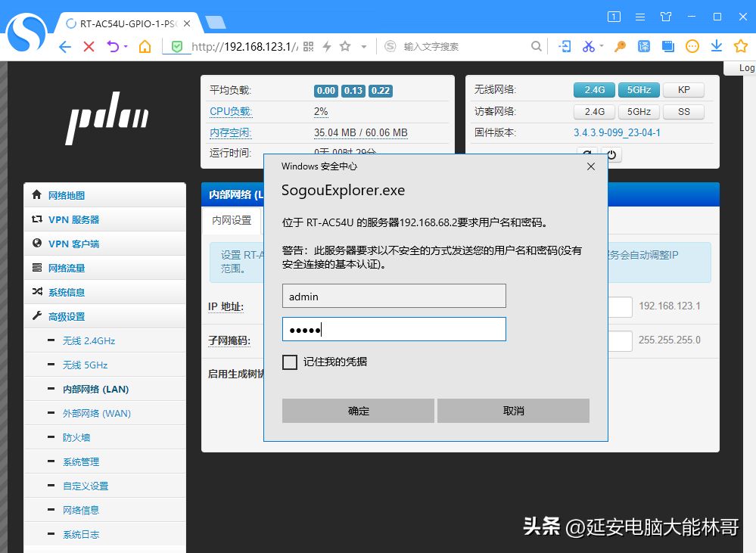756x553 pixels.
Task: Click the star bookmark icon in address bar
Action: (345, 47)
